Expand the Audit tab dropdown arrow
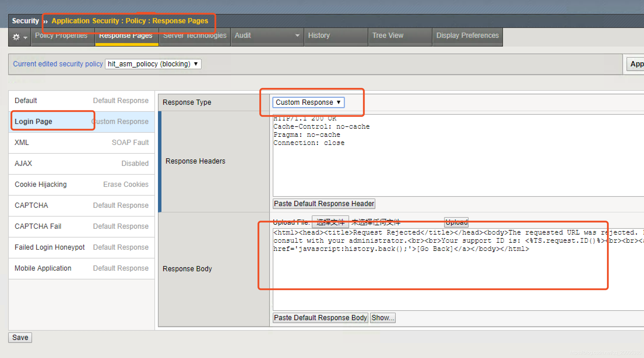 pos(297,36)
